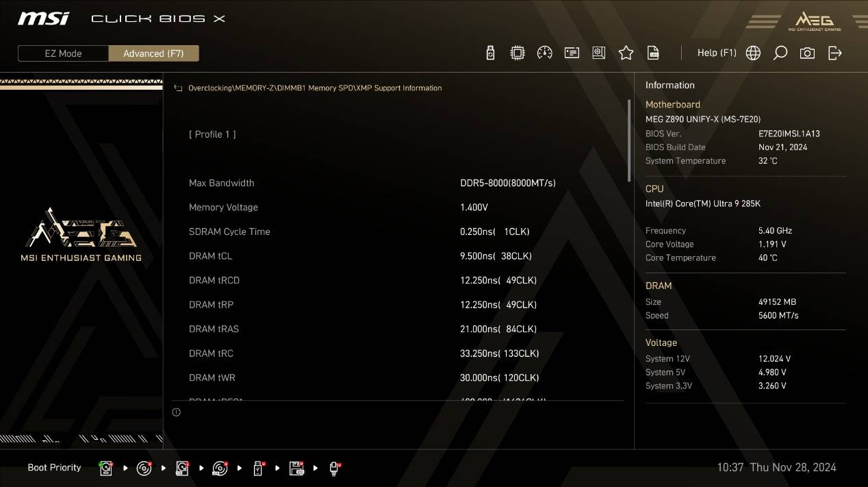Open the M-Flash USB icon
The width and height of the screenshot is (868, 487).
[490, 53]
